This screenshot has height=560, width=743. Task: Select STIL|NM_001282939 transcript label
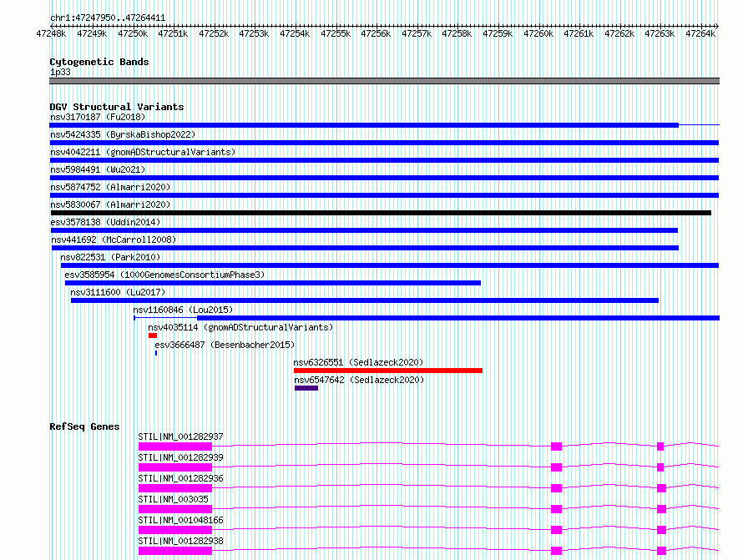pos(180,457)
